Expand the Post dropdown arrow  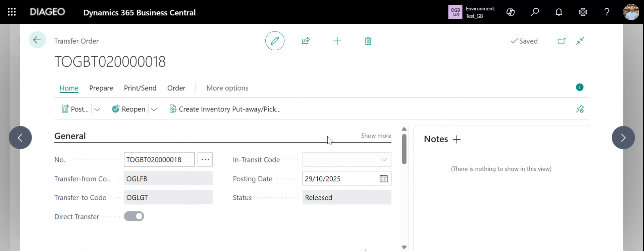point(97,109)
